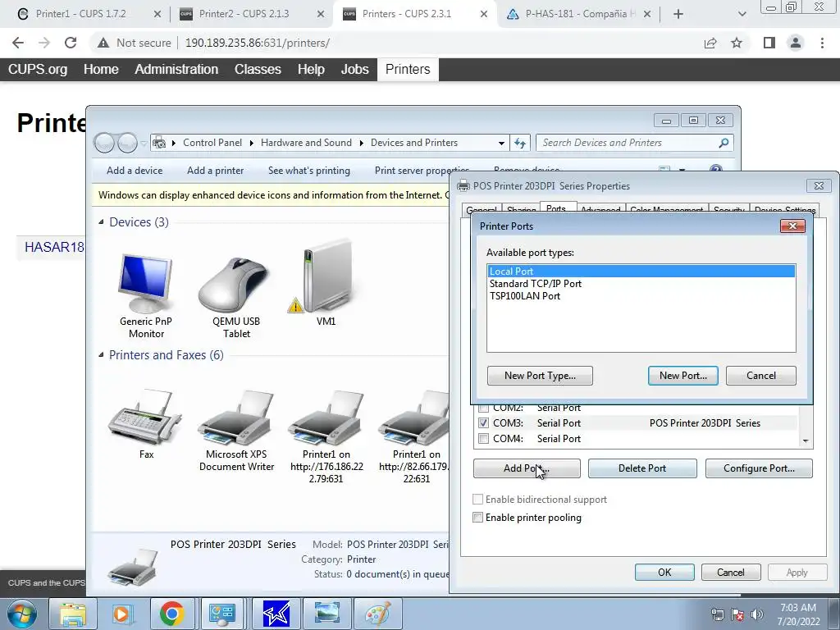Open address bar history dropdown in Explorer
840x630 pixels.
[501, 143]
